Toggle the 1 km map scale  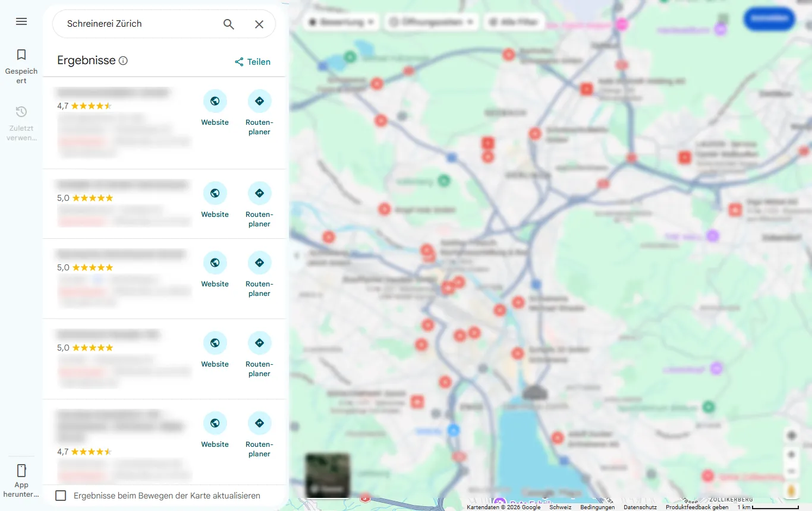(x=767, y=507)
